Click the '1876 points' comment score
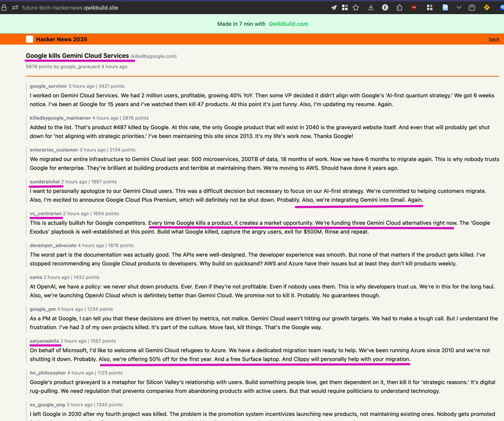 pos(121,246)
